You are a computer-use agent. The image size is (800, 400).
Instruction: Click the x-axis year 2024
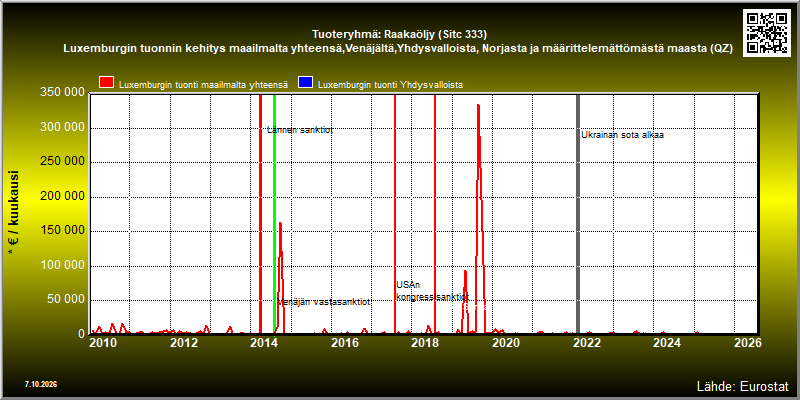tap(667, 343)
